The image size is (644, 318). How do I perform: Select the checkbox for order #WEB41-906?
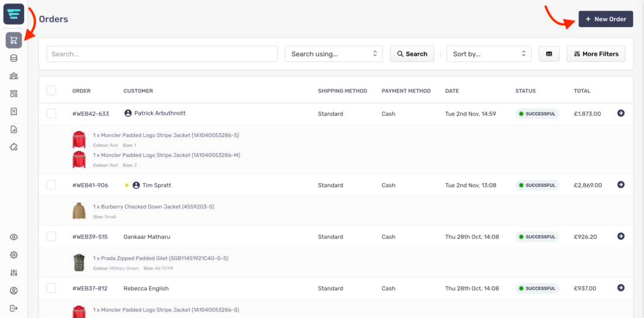pyautogui.click(x=52, y=185)
